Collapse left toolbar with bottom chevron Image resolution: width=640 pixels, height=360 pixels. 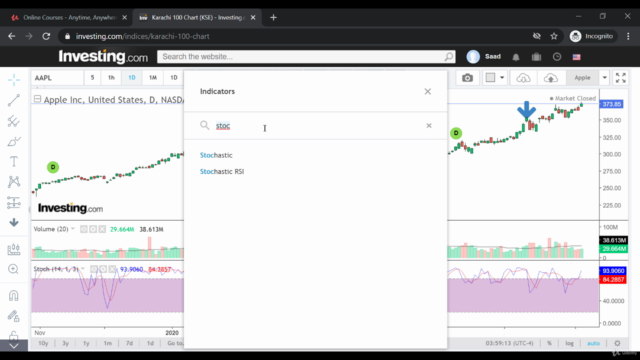click(x=14, y=346)
